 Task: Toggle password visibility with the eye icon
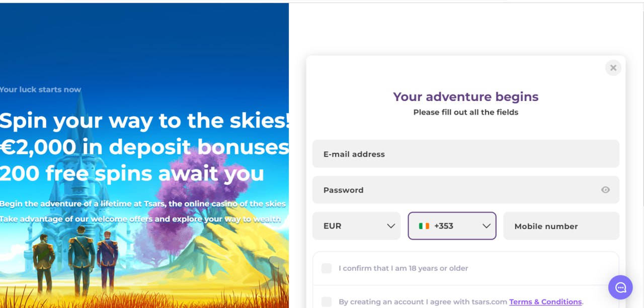click(x=605, y=190)
